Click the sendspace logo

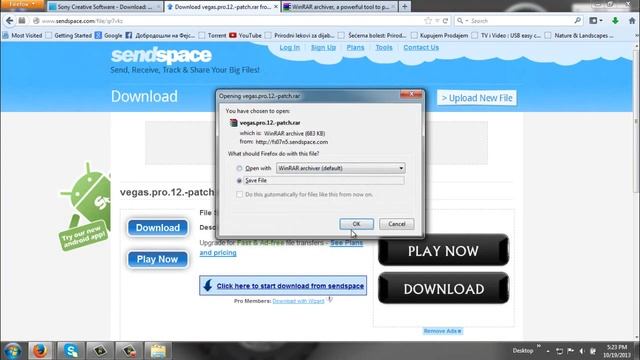(x=161, y=56)
